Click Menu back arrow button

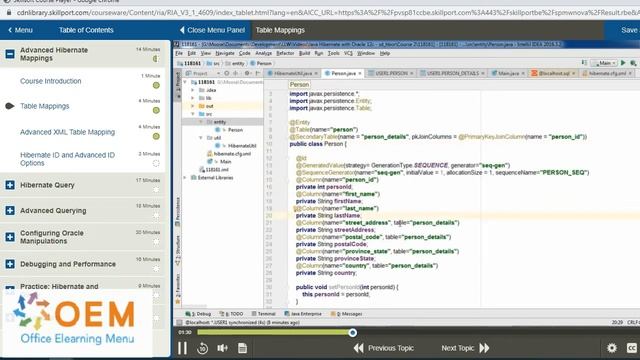tap(20, 30)
